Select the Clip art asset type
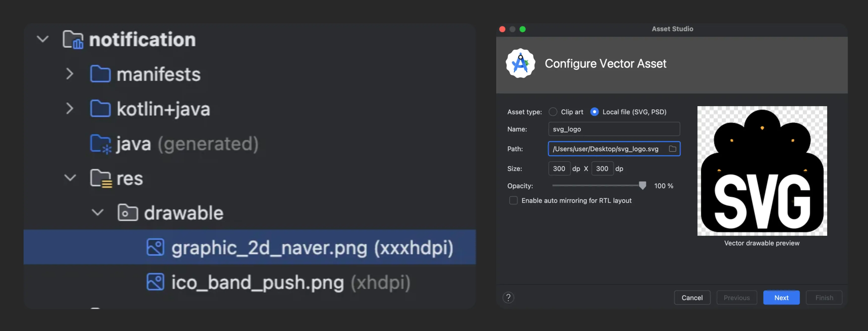The height and width of the screenshot is (331, 868). click(553, 112)
